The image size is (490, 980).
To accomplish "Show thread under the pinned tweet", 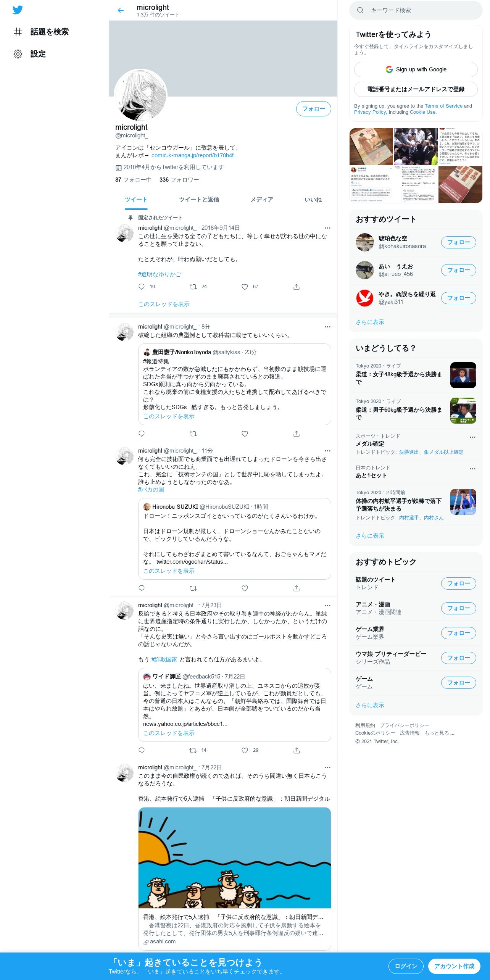I will [164, 304].
